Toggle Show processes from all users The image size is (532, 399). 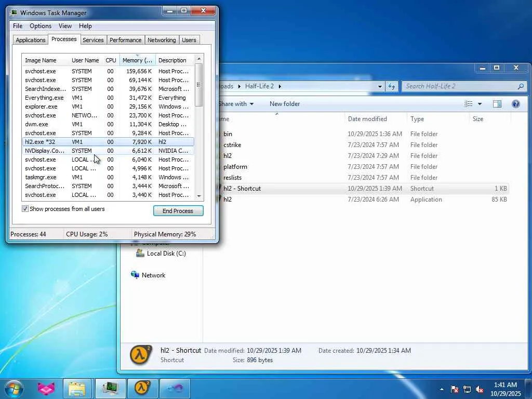tap(25, 209)
